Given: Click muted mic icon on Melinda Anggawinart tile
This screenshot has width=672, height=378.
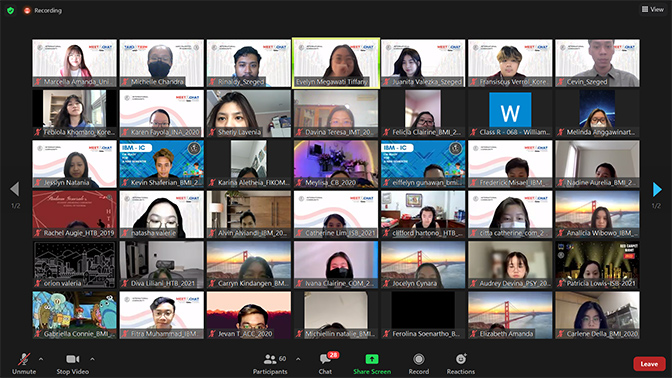Looking at the screenshot, I should pyautogui.click(x=561, y=132).
